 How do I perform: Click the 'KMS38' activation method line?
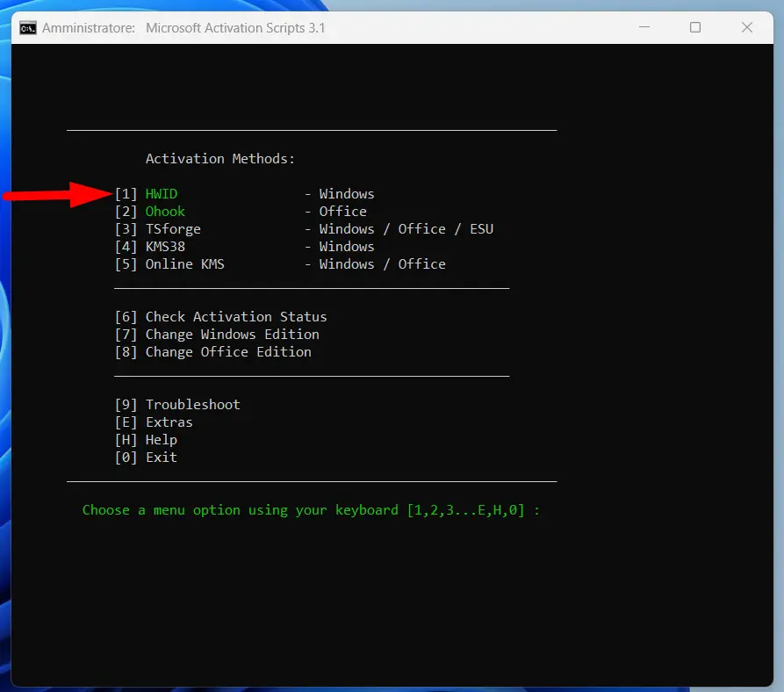click(244, 247)
